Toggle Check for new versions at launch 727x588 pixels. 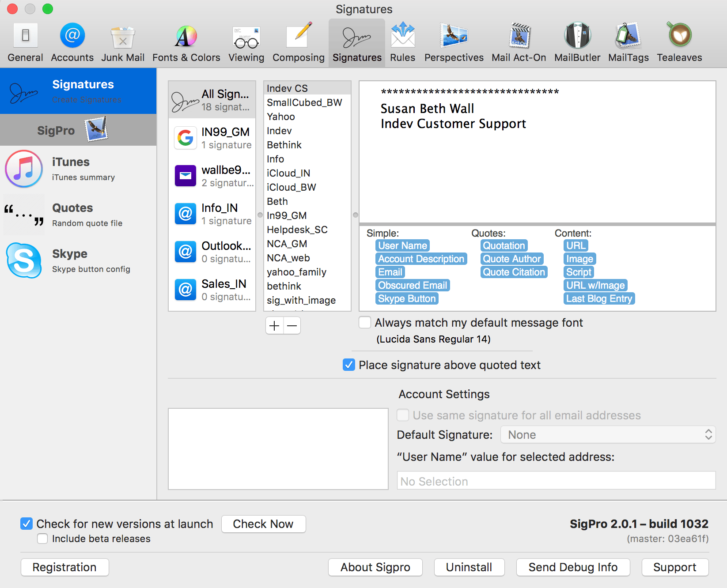point(26,524)
